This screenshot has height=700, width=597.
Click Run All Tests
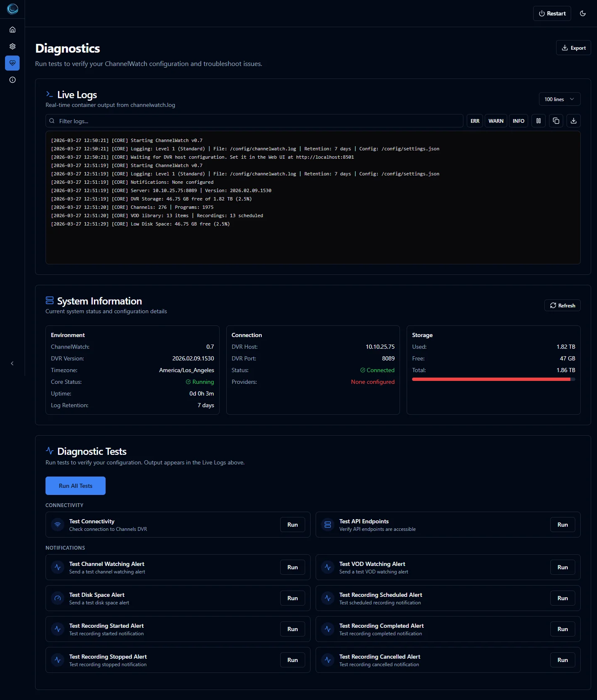[x=76, y=486]
